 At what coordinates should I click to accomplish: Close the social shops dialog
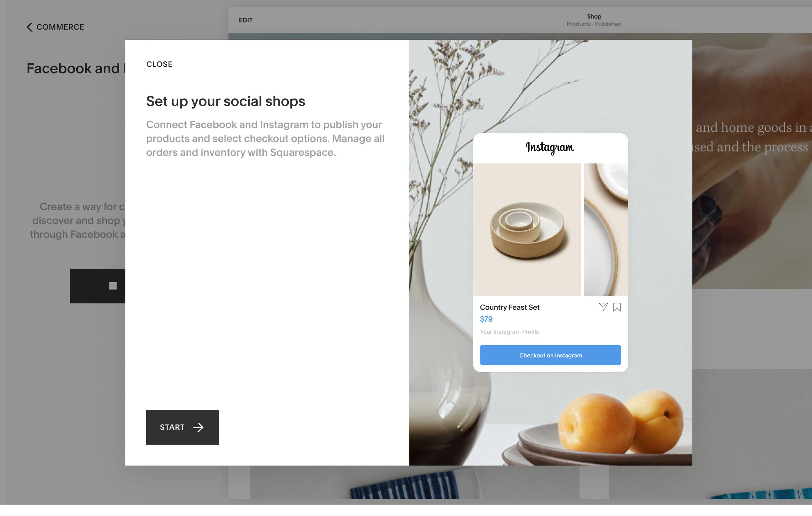pos(159,64)
